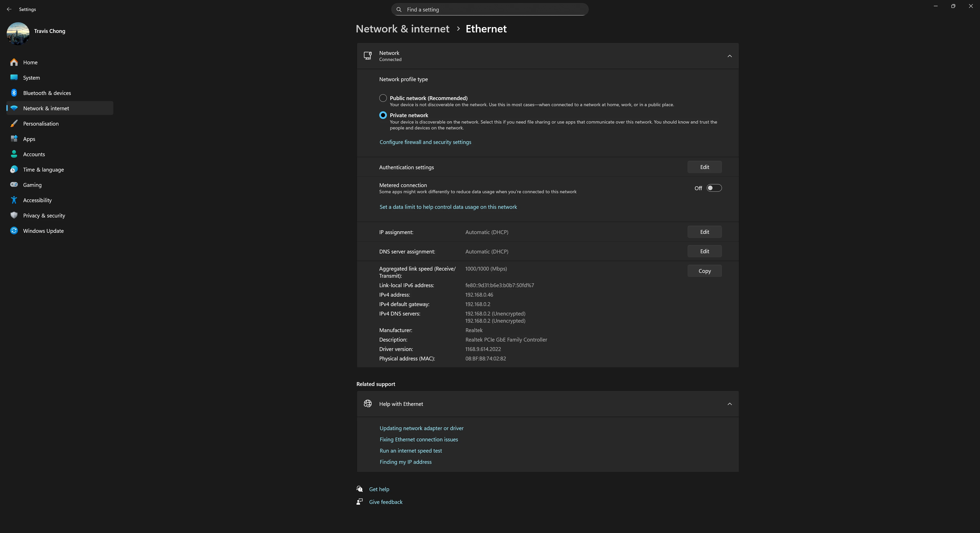Open Configure firewall and security settings link

425,142
